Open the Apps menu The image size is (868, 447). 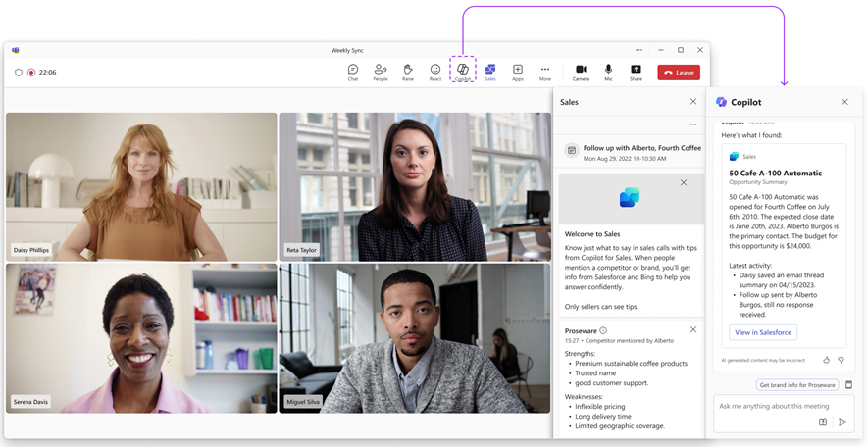tap(518, 71)
